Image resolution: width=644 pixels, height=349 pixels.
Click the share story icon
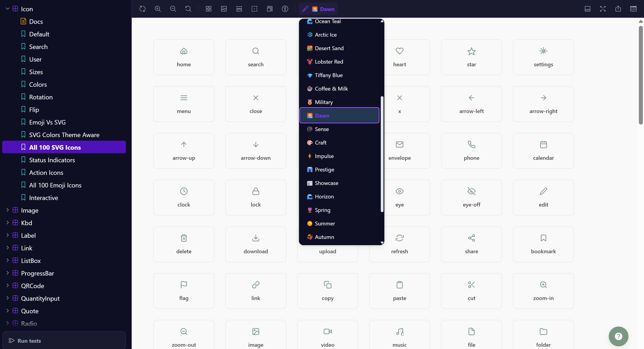point(618,9)
